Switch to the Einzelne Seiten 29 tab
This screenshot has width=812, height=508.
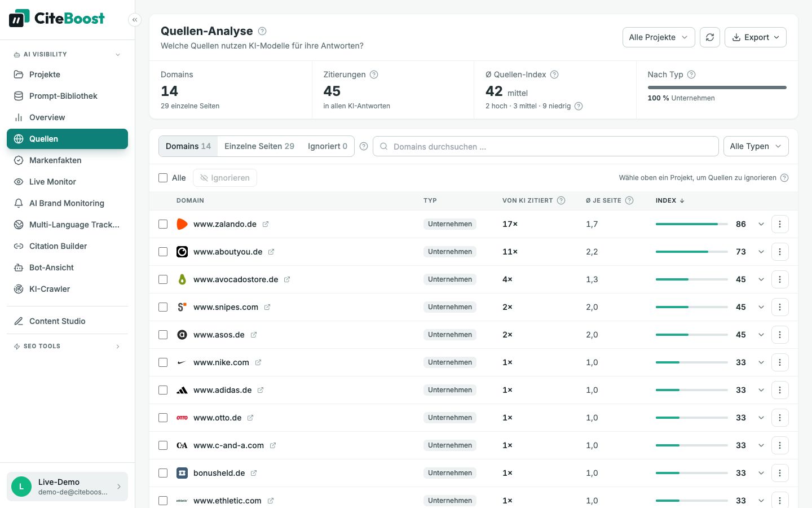(259, 146)
